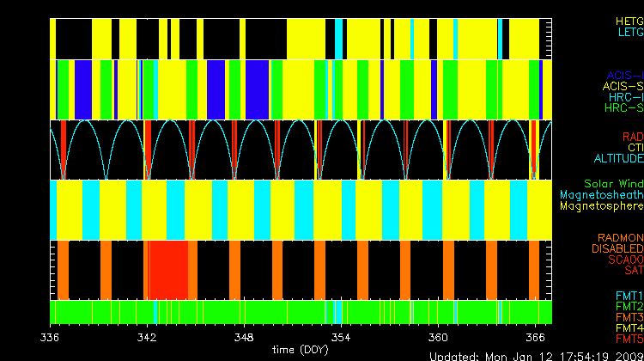Image resolution: width=644 pixels, height=361 pixels.
Task: Click the RADMON legend label
Action: tap(621, 238)
